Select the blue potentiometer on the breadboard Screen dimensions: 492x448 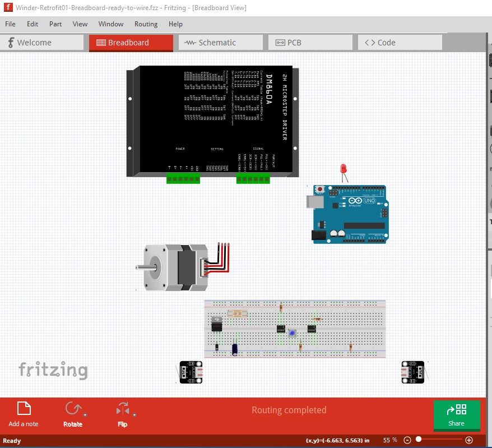click(292, 333)
